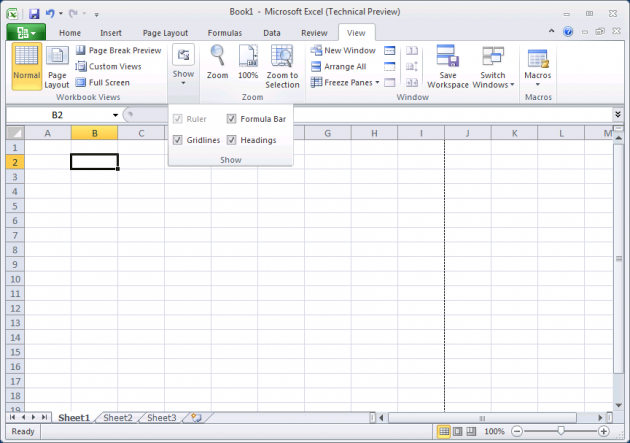Expand the formula bar chevron

(618, 115)
